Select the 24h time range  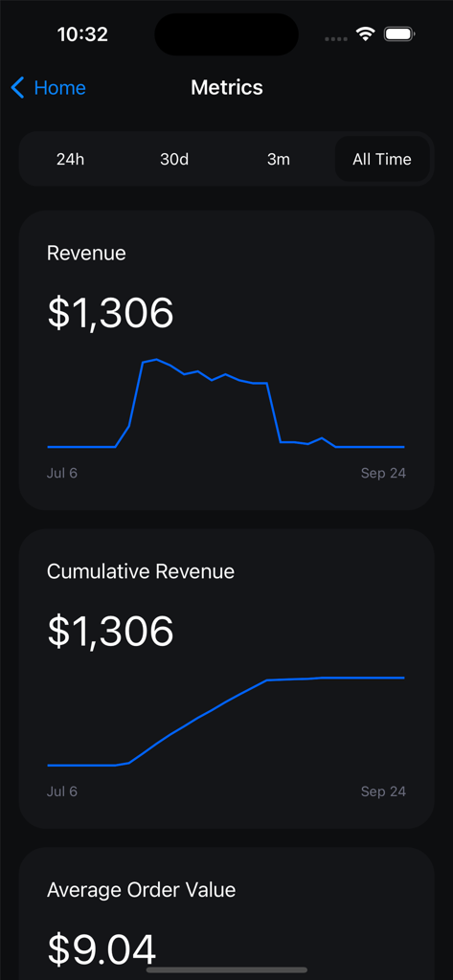(70, 160)
